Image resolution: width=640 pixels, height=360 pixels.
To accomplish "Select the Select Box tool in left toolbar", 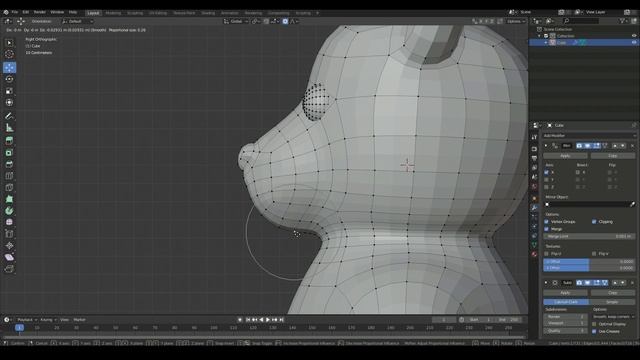I will 9,43.
